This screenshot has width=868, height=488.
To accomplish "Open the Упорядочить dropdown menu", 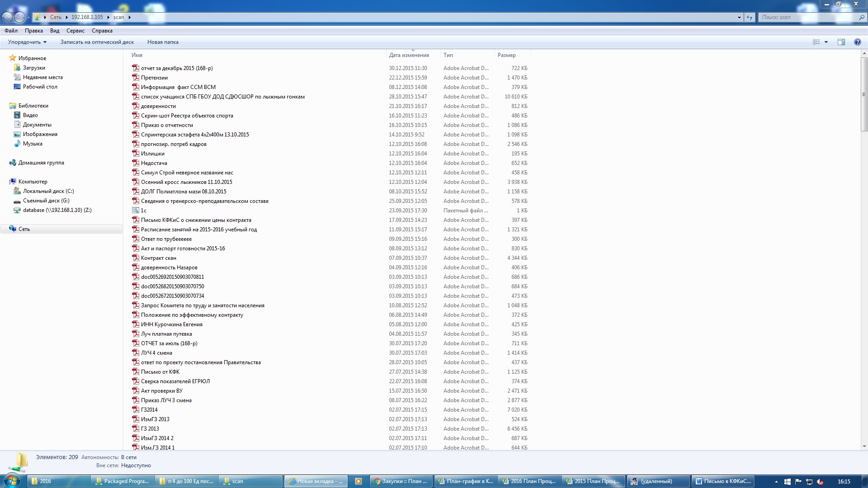I will point(27,42).
